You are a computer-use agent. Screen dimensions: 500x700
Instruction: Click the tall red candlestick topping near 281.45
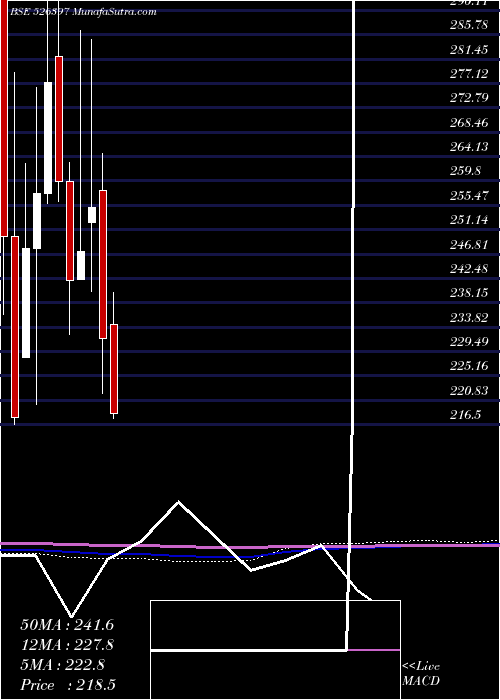point(59,119)
